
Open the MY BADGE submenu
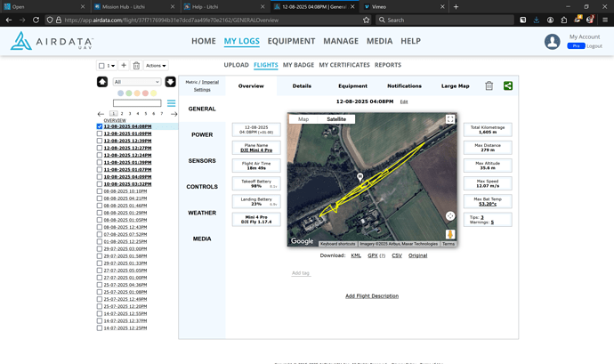(x=298, y=65)
